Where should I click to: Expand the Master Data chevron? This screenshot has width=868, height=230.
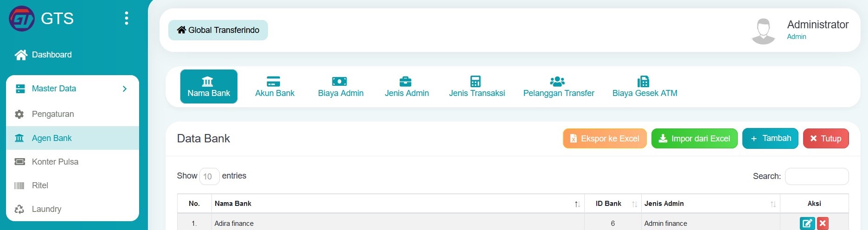[x=124, y=89]
